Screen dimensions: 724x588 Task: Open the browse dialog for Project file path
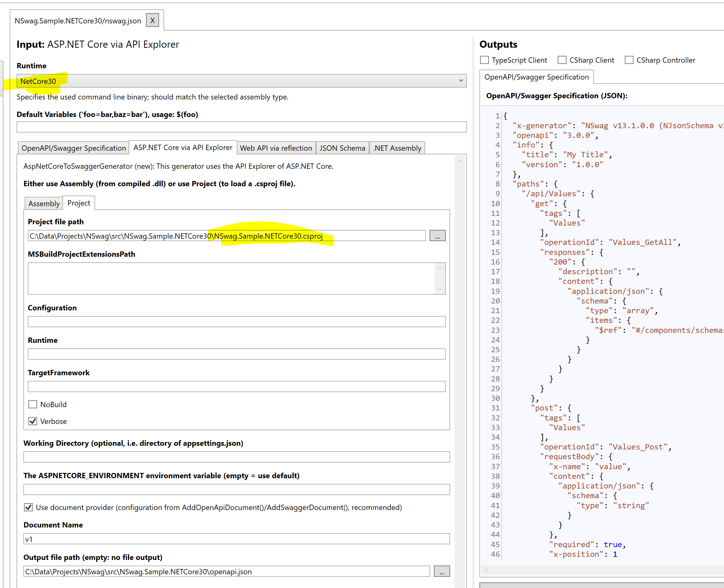[438, 236]
